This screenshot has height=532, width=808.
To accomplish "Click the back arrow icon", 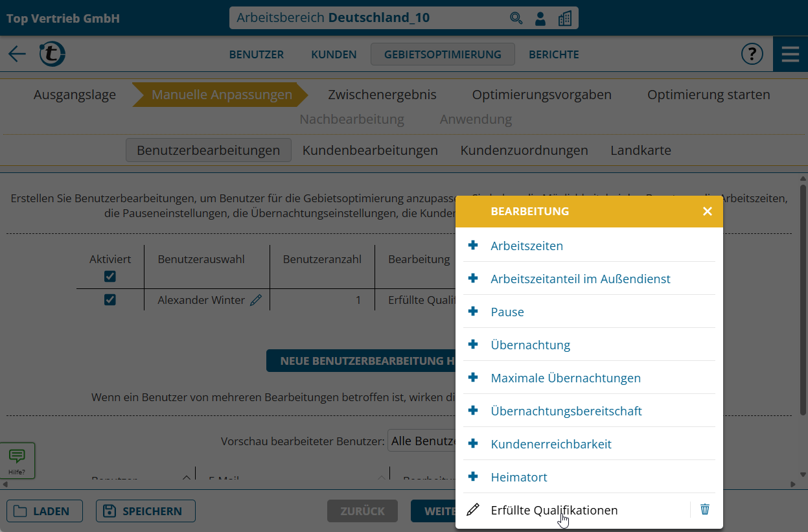I will [17, 54].
